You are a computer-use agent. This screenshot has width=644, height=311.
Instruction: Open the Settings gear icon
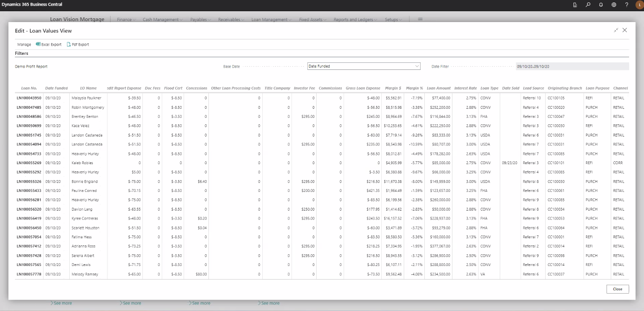coord(614,4)
